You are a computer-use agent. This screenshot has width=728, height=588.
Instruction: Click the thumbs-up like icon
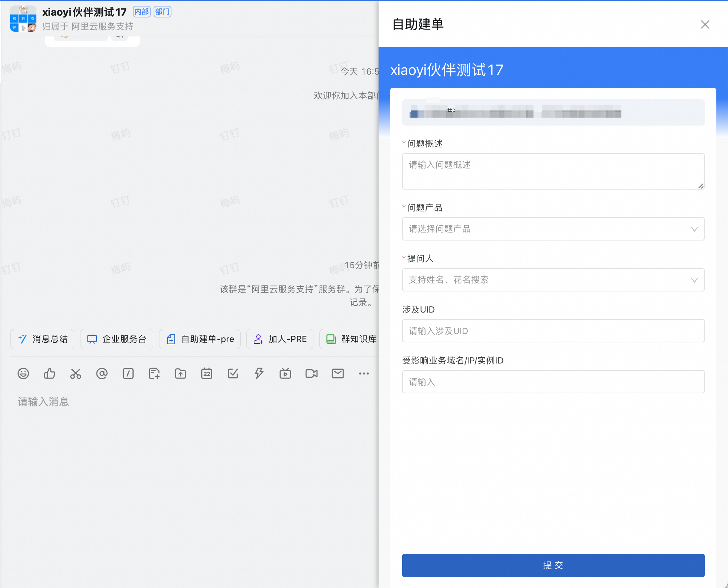(50, 373)
